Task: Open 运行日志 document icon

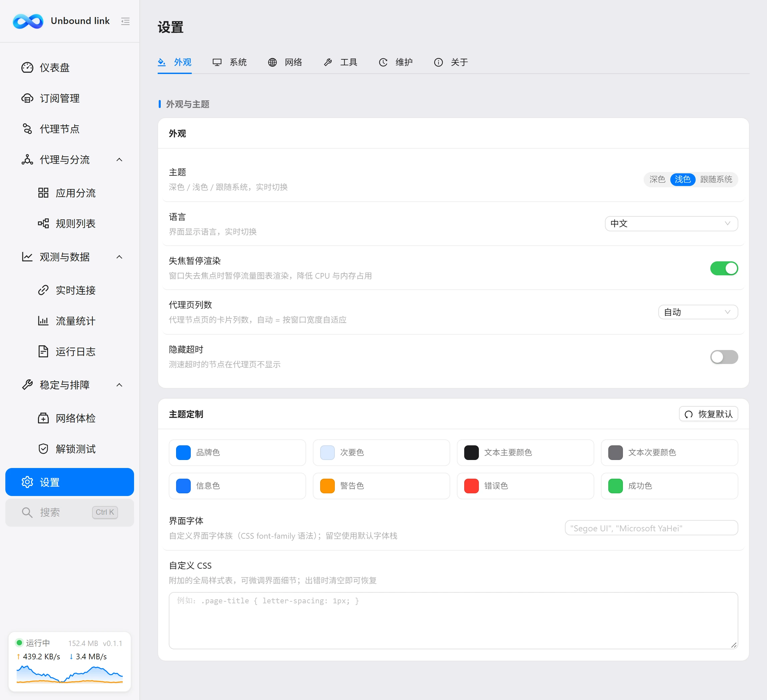Action: coord(43,351)
